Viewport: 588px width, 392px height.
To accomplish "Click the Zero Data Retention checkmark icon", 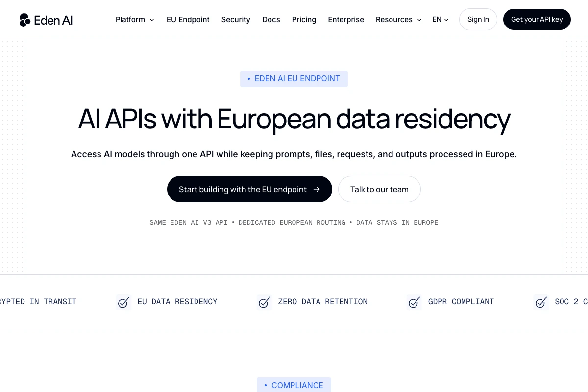I will 264,302.
